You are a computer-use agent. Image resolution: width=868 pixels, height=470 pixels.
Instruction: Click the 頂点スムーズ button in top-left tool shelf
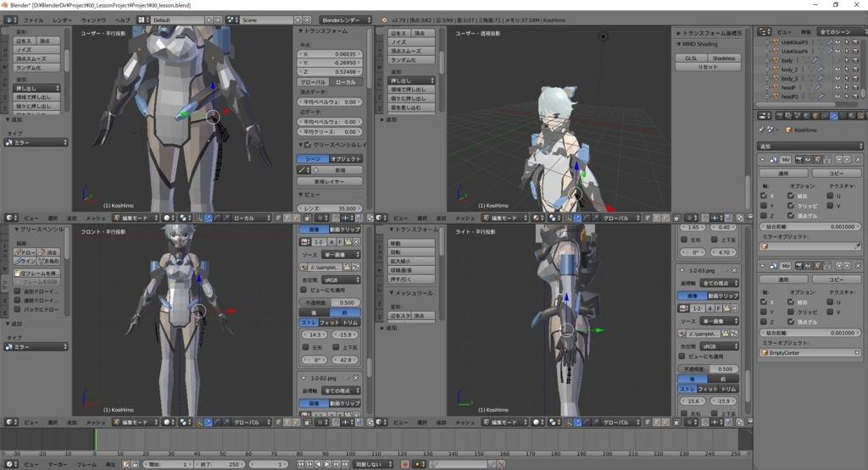[x=36, y=58]
